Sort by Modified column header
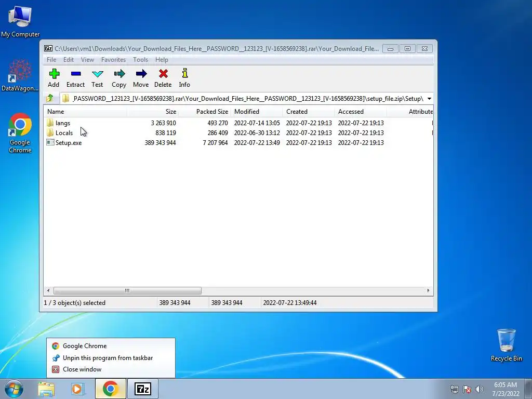Image resolution: width=532 pixels, height=399 pixels. pyautogui.click(x=257, y=112)
